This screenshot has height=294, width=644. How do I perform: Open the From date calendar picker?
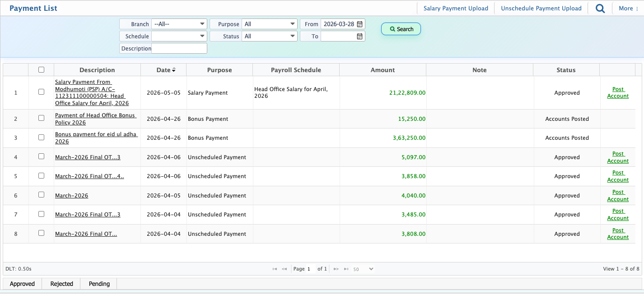360,24
